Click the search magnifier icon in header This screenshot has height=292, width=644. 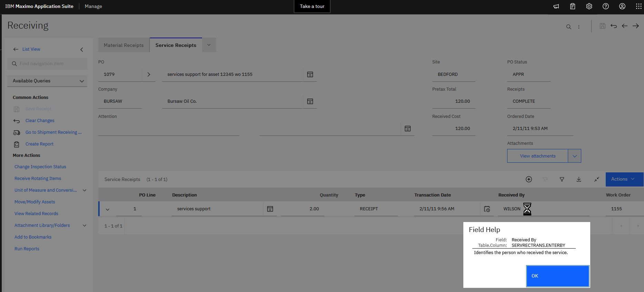click(x=568, y=27)
